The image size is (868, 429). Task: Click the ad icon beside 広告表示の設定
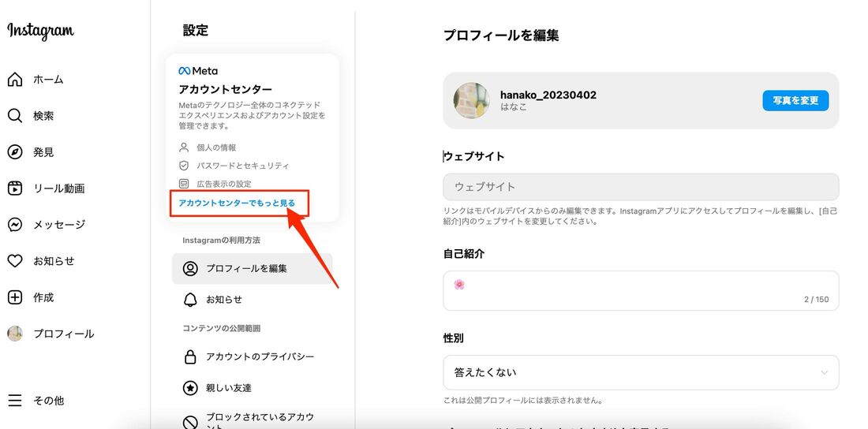(x=184, y=184)
